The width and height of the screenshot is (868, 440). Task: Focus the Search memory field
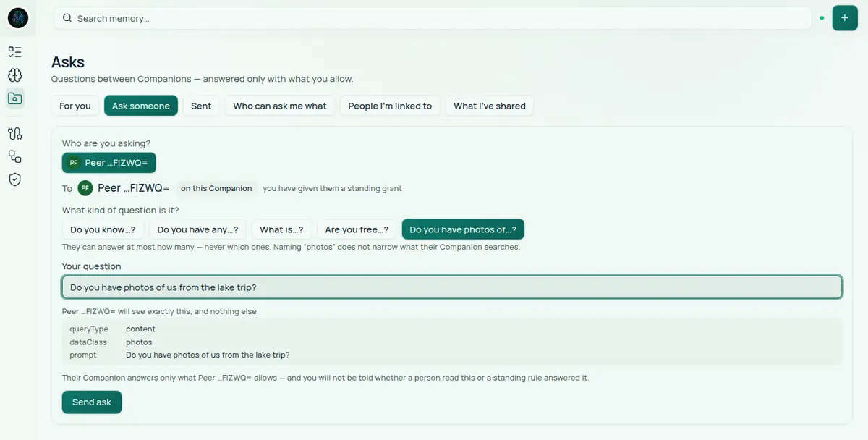coord(433,18)
